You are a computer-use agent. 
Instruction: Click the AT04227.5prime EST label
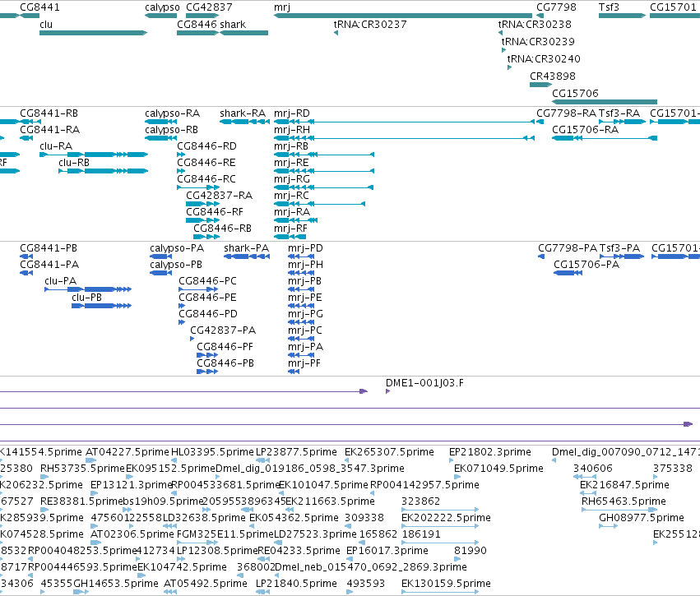coord(127,452)
